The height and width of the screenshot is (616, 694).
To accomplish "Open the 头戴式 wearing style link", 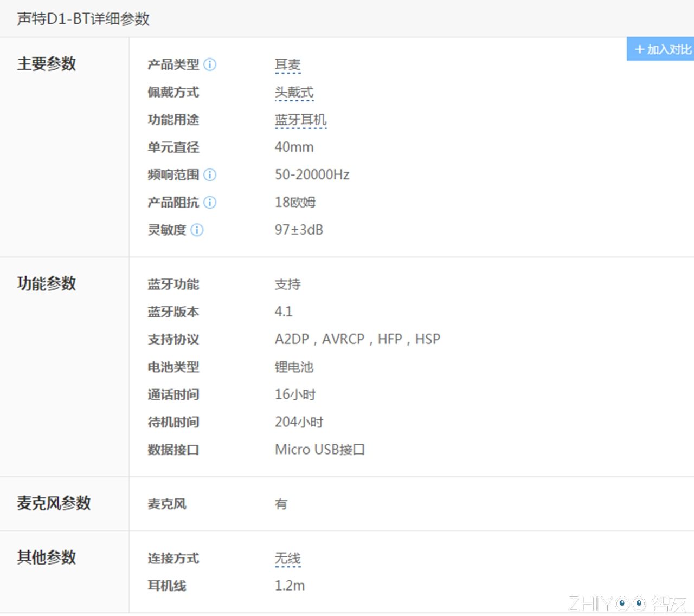I will (x=294, y=92).
